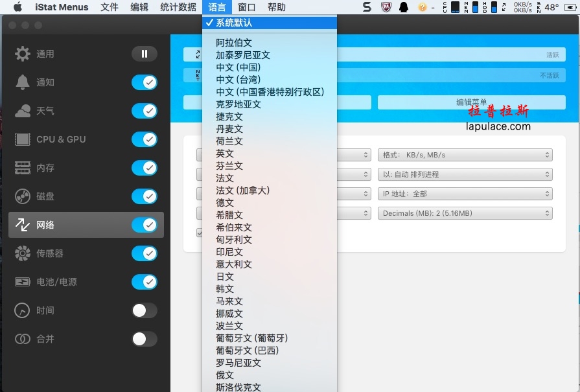This screenshot has height=392, width=580.
Task: Expand the IP address dropdown
Action: 465,194
